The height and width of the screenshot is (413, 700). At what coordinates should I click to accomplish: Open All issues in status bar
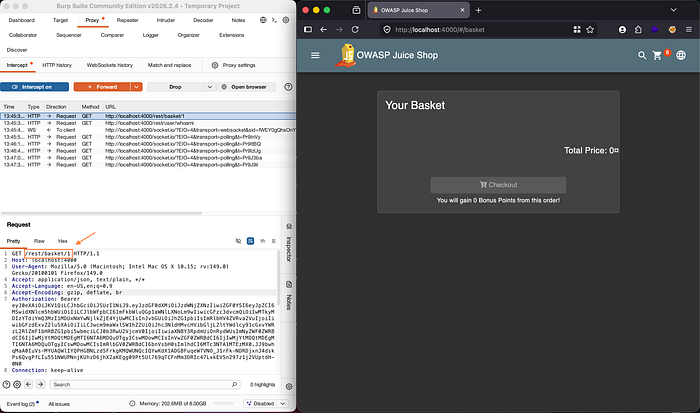coord(59,404)
